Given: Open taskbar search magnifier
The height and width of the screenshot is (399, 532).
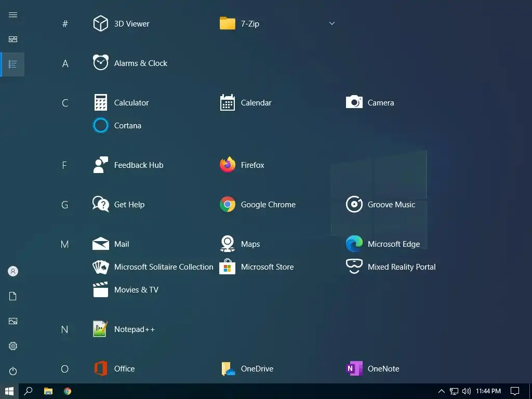Looking at the screenshot, I should coord(28,391).
